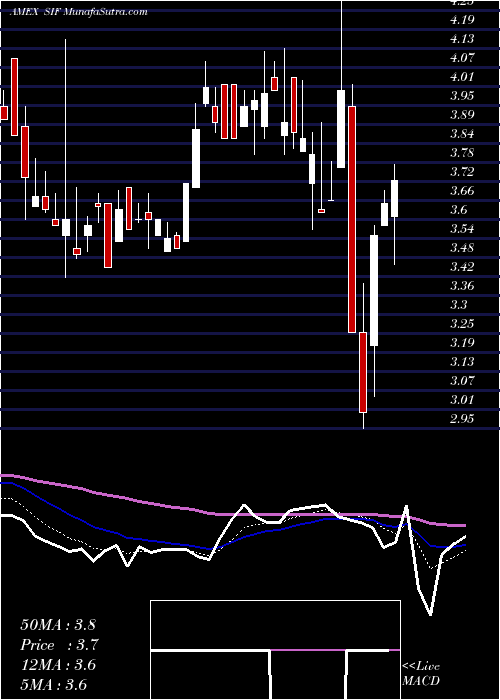Screen dimensions: 500x700
Task: Click the 4.13 price axis label
Action: click(462, 39)
